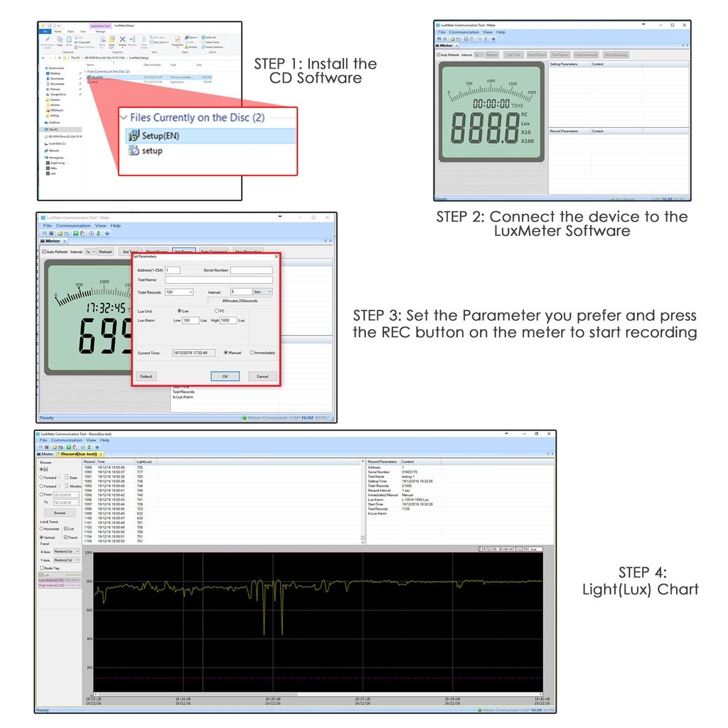Screen dimensions: 728x728
Task: Click the first connect icon in Step 3 toolbar
Action: tap(45, 233)
